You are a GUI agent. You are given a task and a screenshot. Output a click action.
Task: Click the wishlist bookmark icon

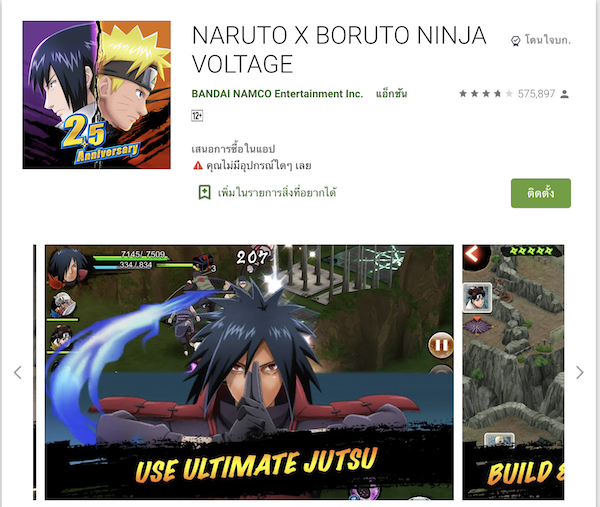pyautogui.click(x=204, y=192)
